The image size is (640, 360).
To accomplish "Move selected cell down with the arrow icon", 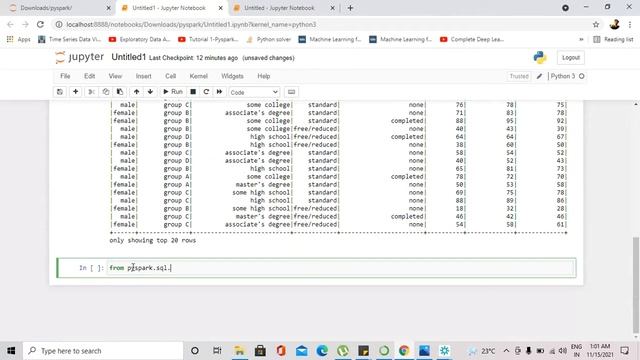I will tap(150, 92).
